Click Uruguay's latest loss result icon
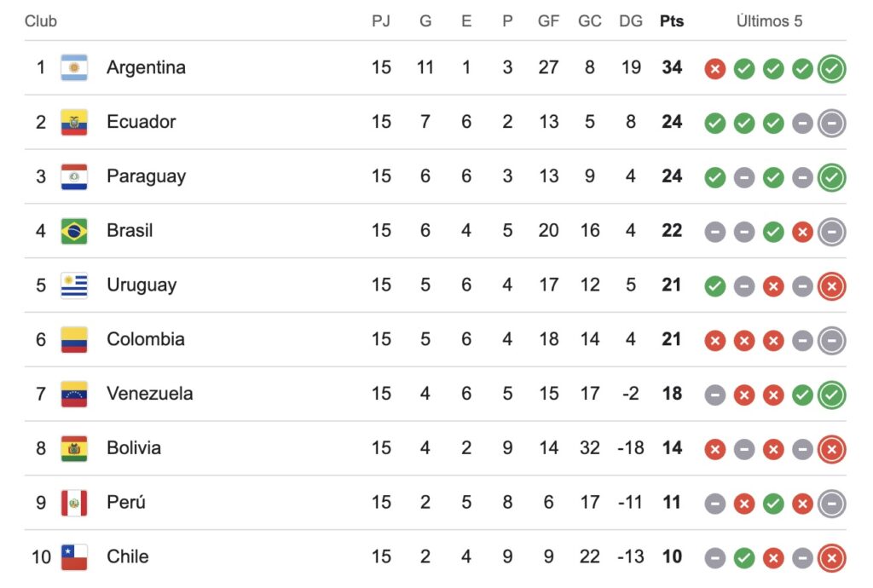873x588 pixels. click(x=831, y=287)
